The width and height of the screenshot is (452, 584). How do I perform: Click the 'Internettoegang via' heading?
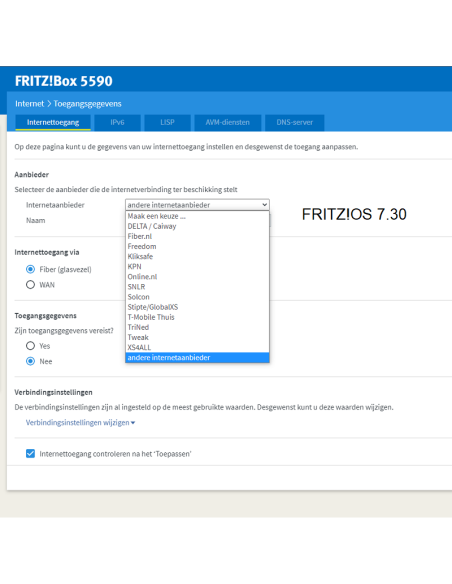tap(47, 252)
